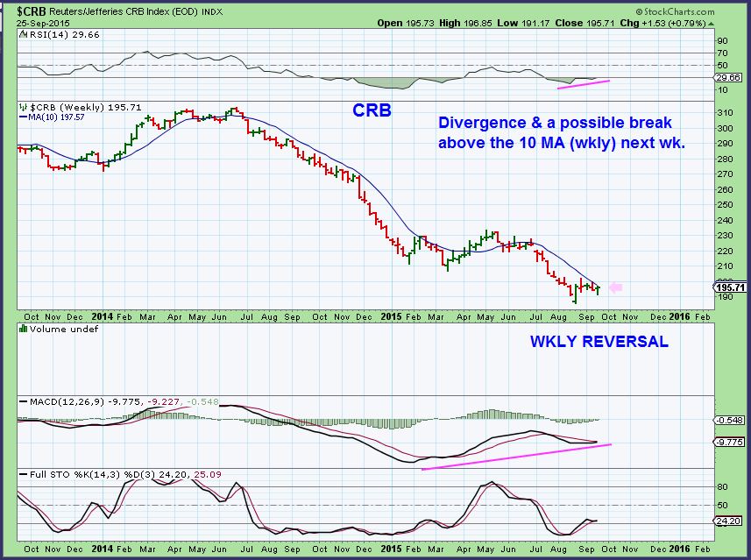The image size is (751, 560).
Task: Click the blue 'CRB' annotation title
Action: [372, 110]
